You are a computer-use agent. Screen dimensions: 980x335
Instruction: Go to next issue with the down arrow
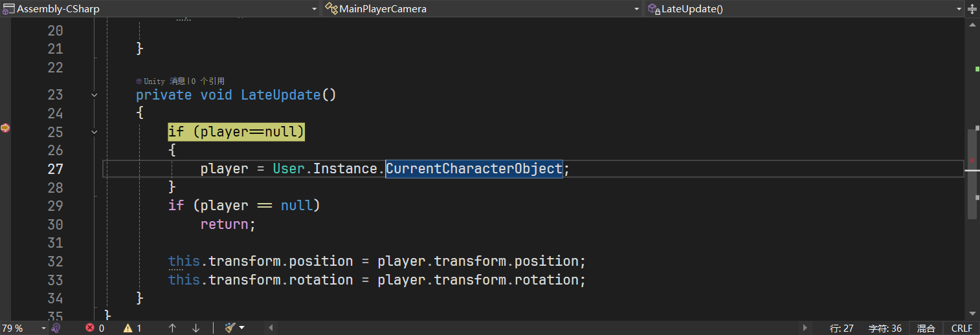coord(195,328)
